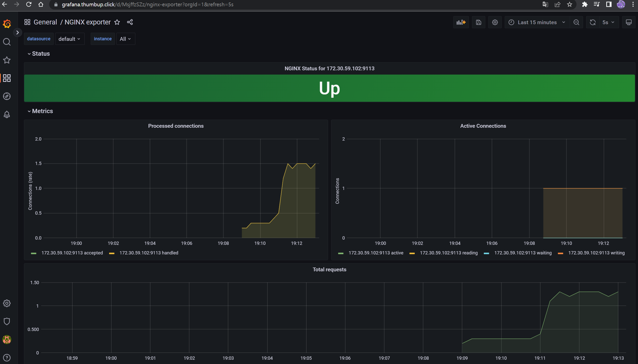The width and height of the screenshot is (638, 364).
Task: Open the 5s refresh interval dropdown
Action: 608,22
